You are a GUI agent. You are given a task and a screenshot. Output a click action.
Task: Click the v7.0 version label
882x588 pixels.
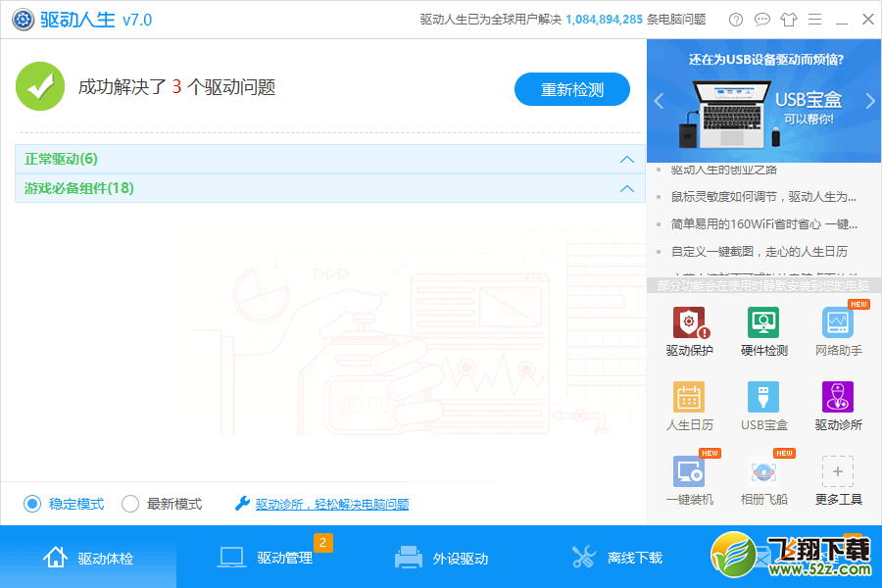pos(137,21)
